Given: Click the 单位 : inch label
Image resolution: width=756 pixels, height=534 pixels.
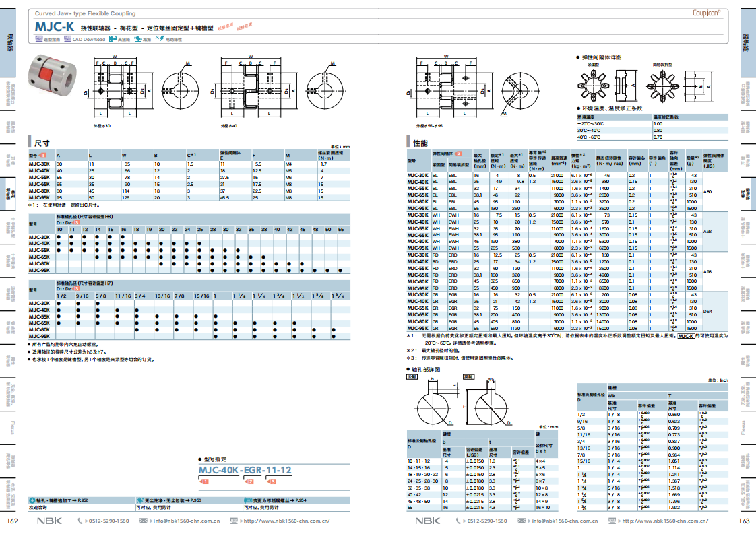Looking at the screenshot, I should coord(718,380).
